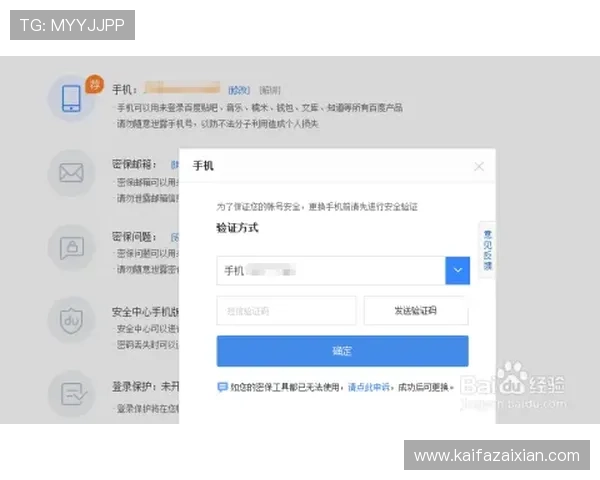Screen dimensions: 600x480
Task: Click the du shield icon for 安全中心手机版
Action: click(71, 320)
